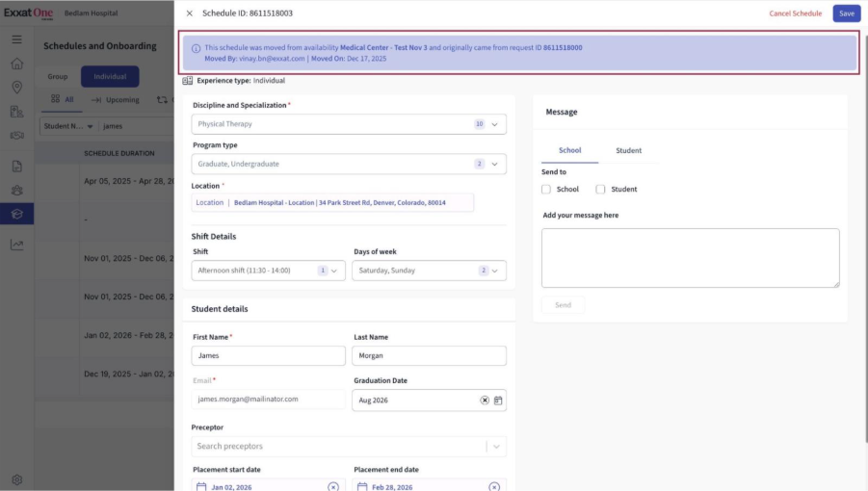Click Cancel Schedule

(795, 13)
